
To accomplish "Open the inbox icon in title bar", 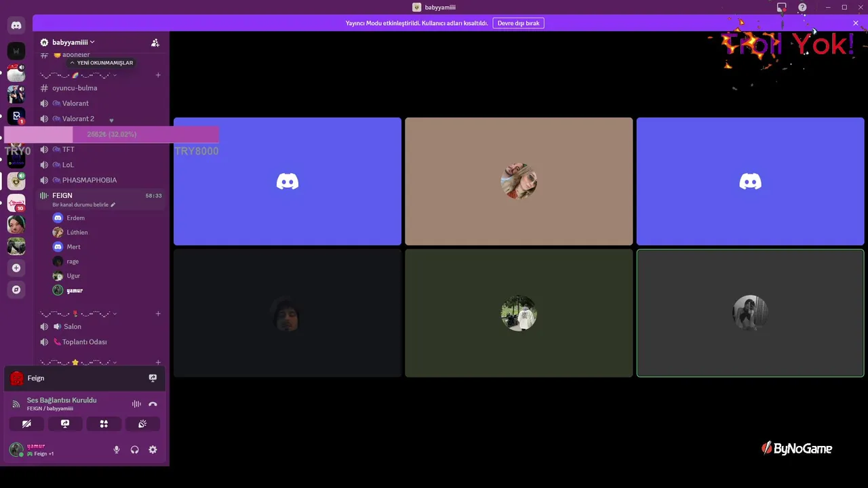I will click(x=782, y=7).
